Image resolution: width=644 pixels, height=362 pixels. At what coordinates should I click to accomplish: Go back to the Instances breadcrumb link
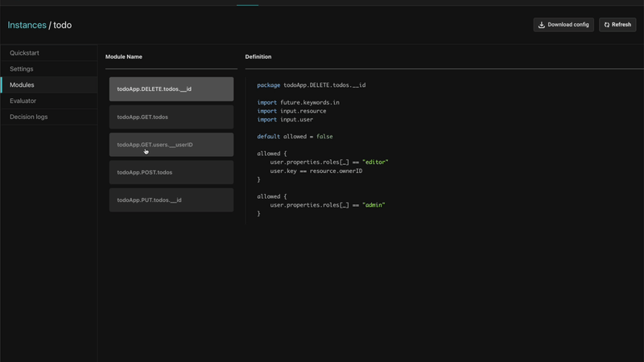(x=27, y=25)
